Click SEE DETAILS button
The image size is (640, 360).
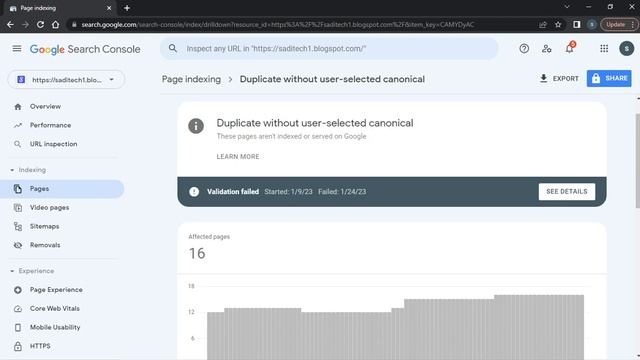567,191
